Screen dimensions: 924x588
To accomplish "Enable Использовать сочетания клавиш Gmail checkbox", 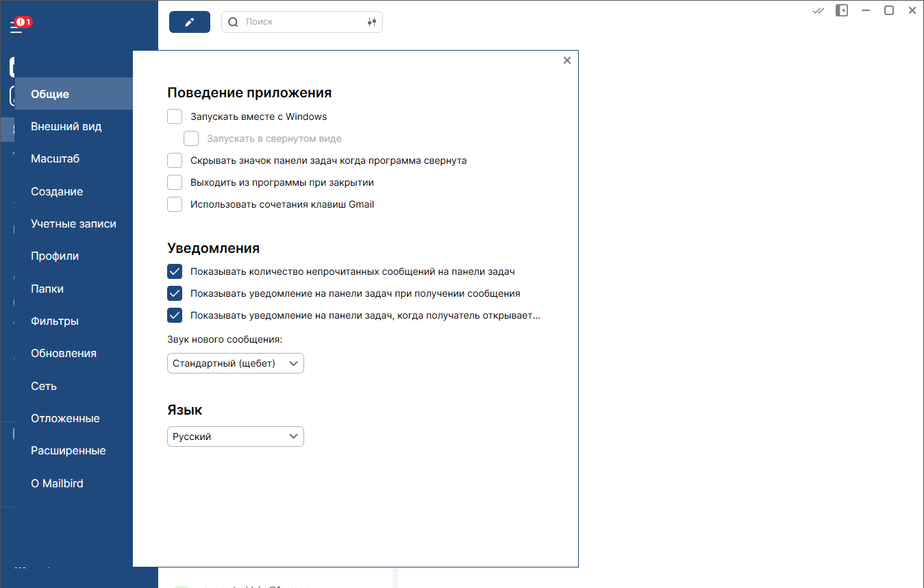I will click(x=175, y=204).
